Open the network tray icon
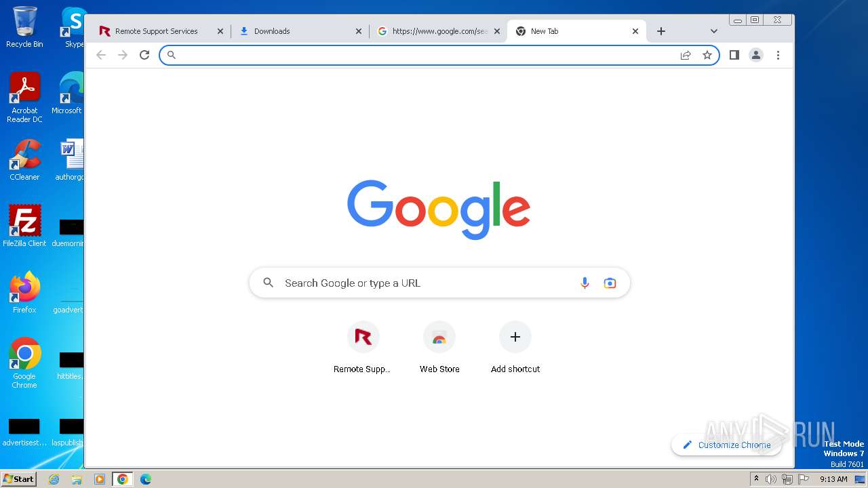Screen dimensions: 868x488 [787, 479]
